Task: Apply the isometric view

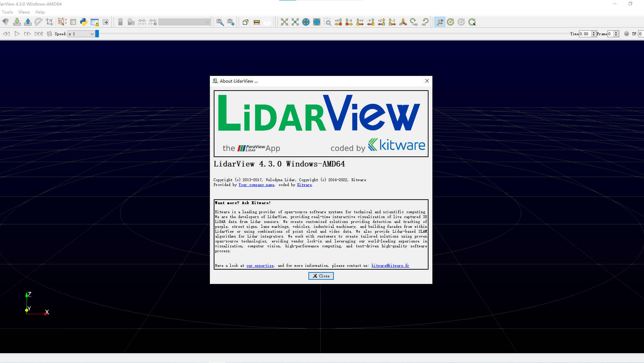Action: click(403, 22)
